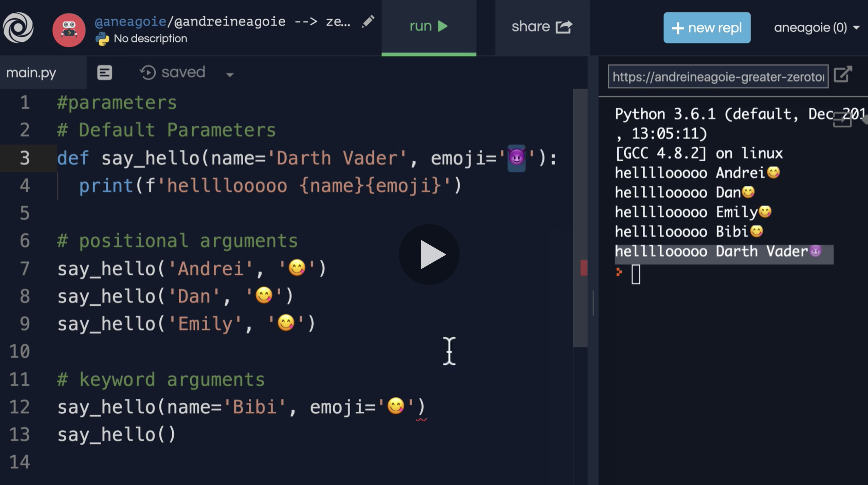Click the '# keyword arguments' comment
The height and width of the screenshot is (485, 868).
point(161,380)
